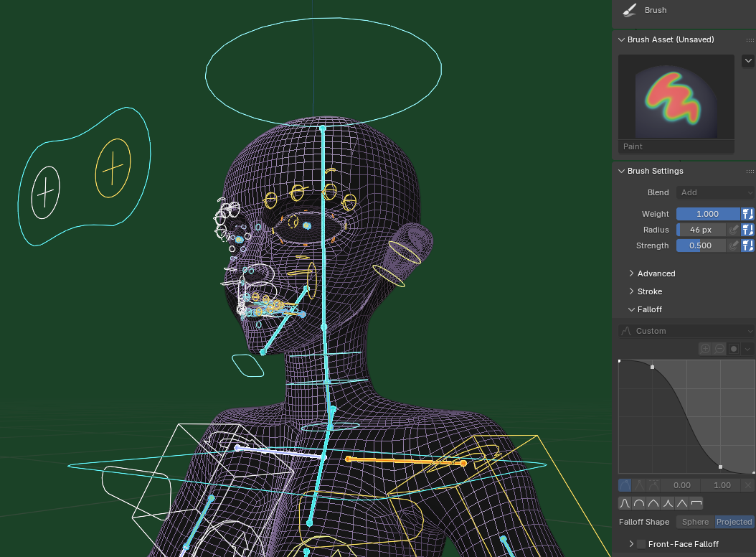The width and height of the screenshot is (756, 557).
Task: Enable the Front-Face Falloff checkbox
Action: click(x=641, y=544)
